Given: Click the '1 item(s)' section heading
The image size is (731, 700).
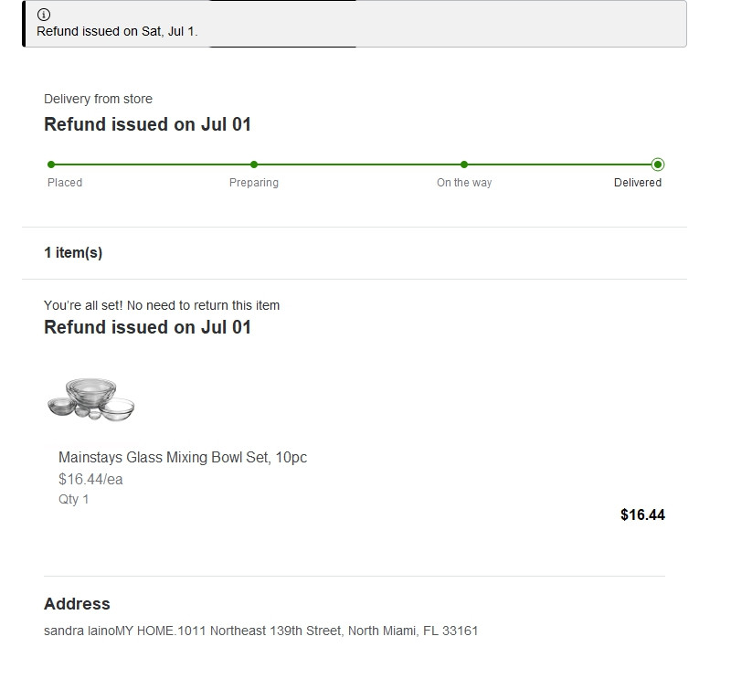Looking at the screenshot, I should click(73, 253).
